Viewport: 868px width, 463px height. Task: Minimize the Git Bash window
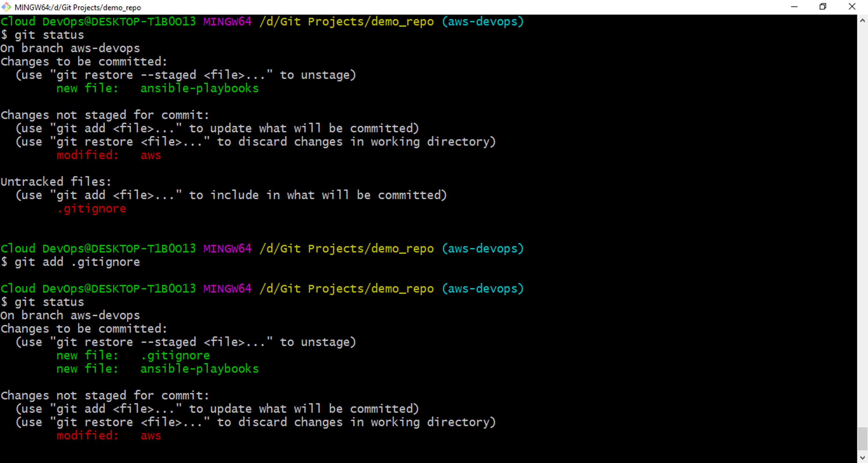pos(794,7)
